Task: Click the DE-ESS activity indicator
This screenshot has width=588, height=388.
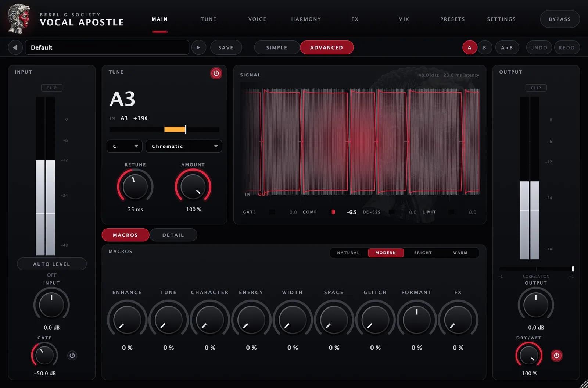Action: [392, 212]
